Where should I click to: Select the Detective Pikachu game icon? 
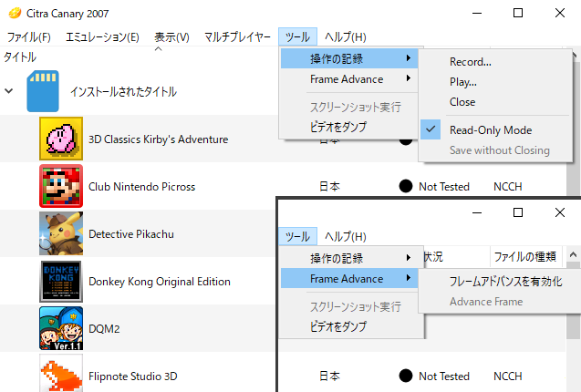tap(61, 233)
